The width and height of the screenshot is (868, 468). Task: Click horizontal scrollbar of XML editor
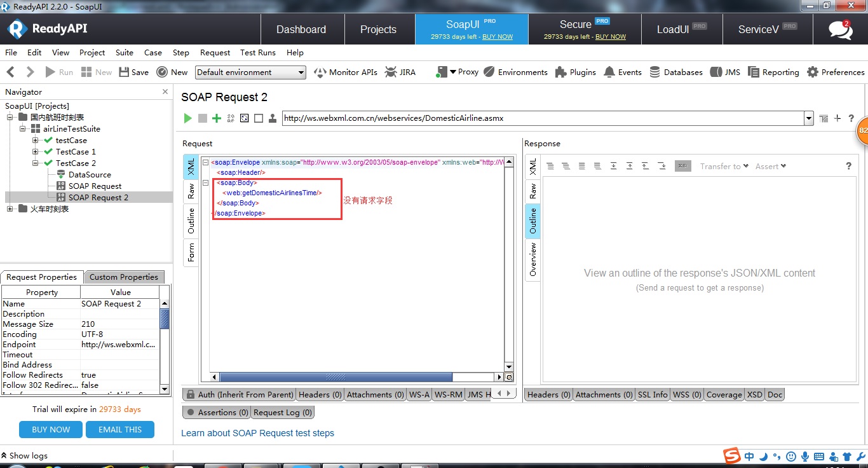coord(336,377)
